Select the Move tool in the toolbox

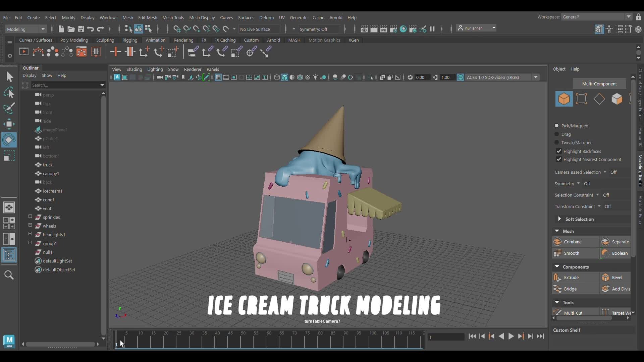pyautogui.click(x=9, y=124)
